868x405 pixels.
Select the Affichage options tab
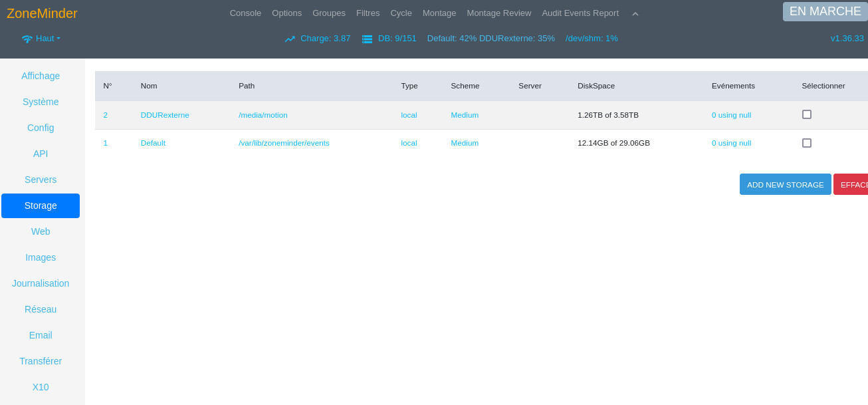[x=41, y=76]
